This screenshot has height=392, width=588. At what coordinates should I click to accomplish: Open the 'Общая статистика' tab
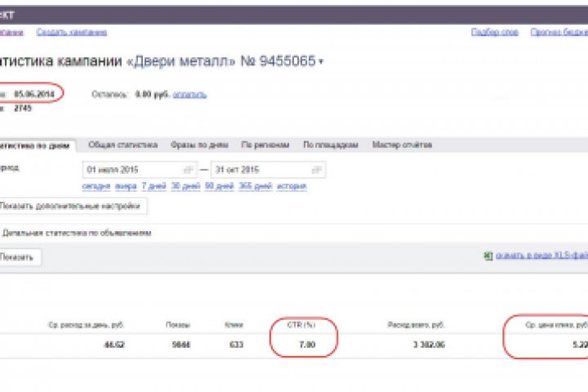pyautogui.click(x=123, y=145)
